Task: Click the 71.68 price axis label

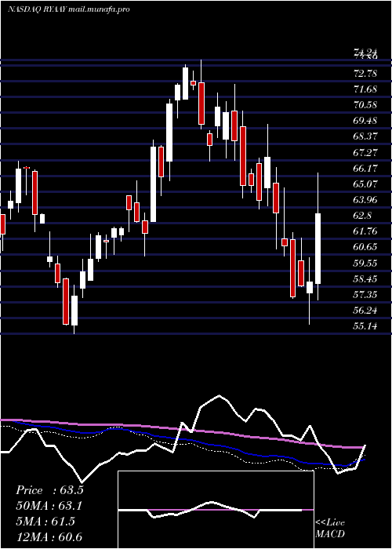Action: [365, 89]
